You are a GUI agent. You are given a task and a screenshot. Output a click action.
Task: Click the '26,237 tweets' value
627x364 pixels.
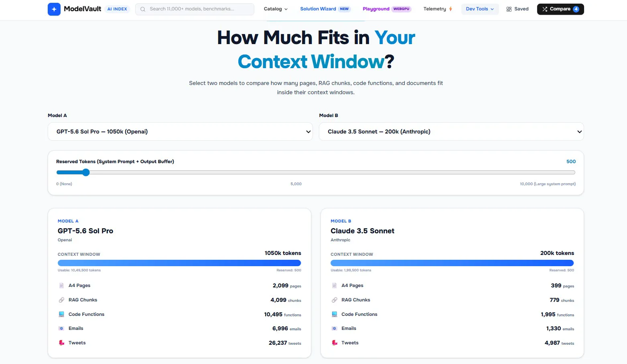tap(285, 343)
